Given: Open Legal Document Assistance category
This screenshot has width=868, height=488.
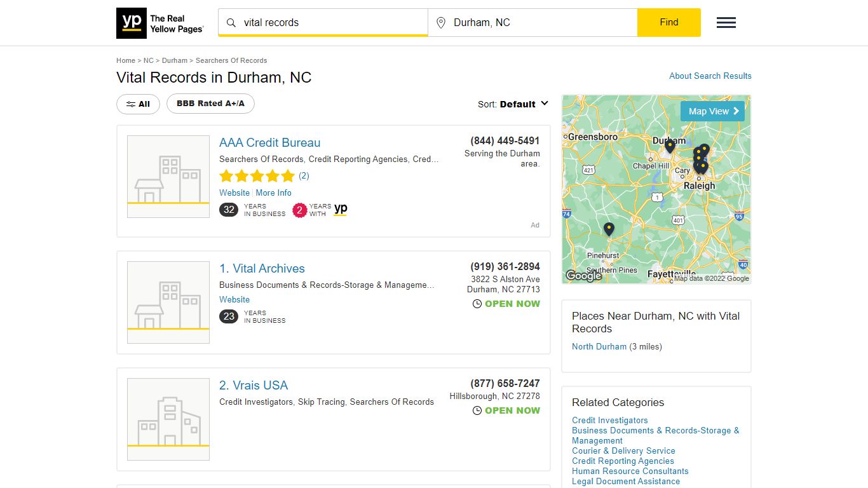Looking at the screenshot, I should [626, 481].
